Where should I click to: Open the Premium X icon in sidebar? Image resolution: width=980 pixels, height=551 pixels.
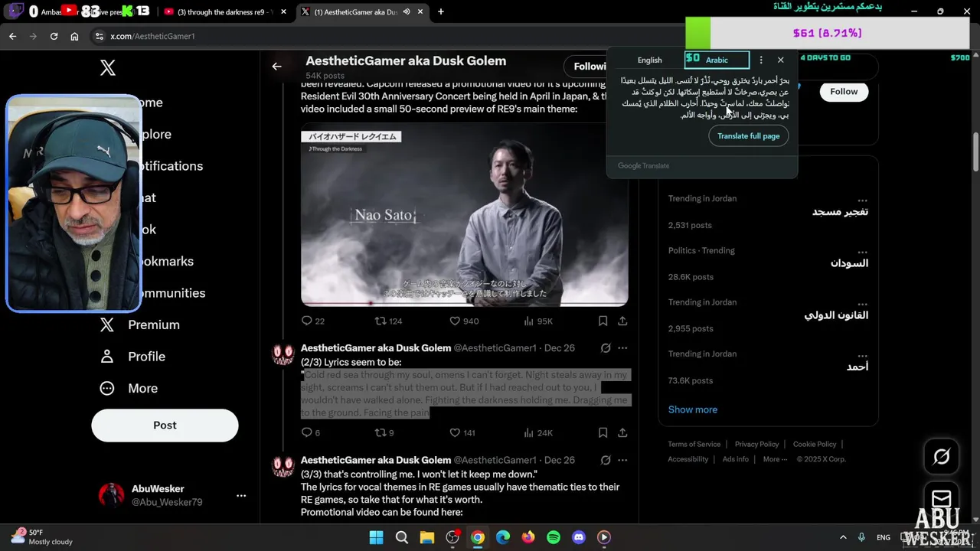pyautogui.click(x=107, y=324)
